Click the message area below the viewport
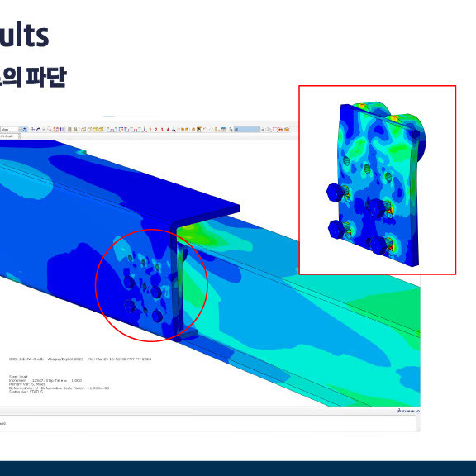Viewport: 476px width, 476px height. tap(208, 423)
